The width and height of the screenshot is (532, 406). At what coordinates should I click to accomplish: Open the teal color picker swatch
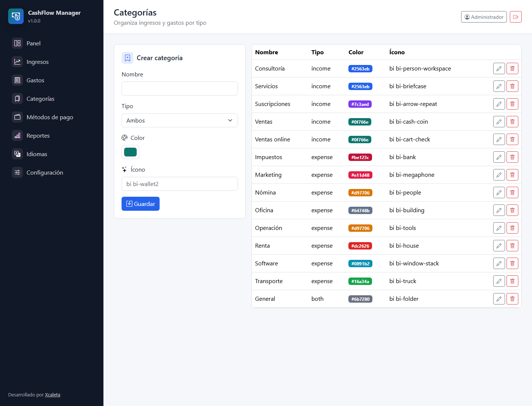tap(130, 152)
